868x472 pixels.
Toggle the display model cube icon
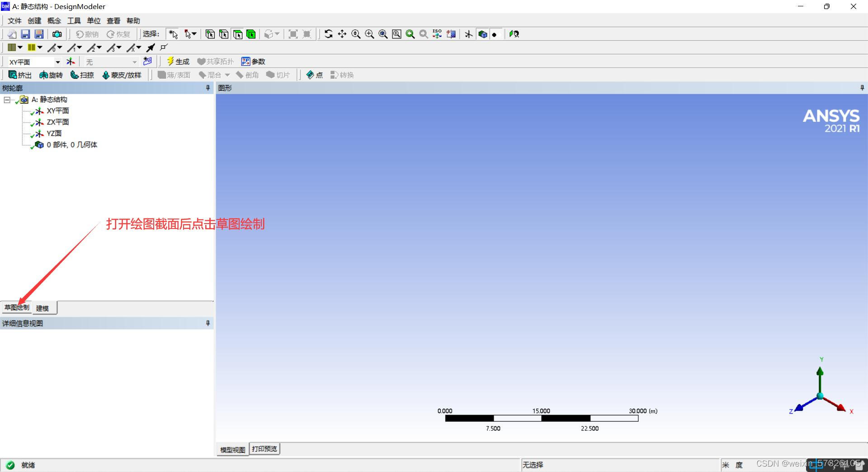point(482,34)
